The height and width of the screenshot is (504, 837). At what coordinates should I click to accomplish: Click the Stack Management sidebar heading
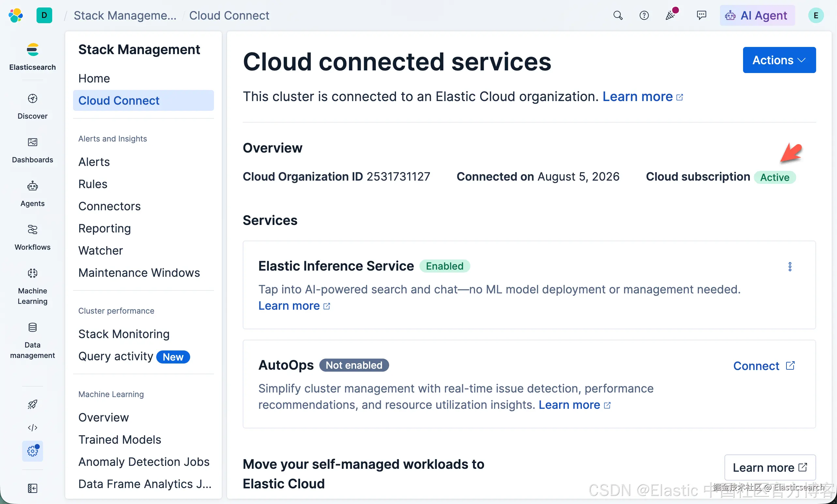[x=139, y=50]
